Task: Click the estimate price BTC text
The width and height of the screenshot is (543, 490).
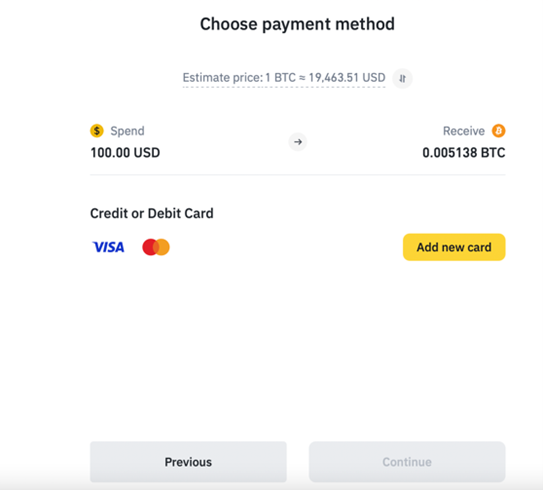Action: pos(284,78)
